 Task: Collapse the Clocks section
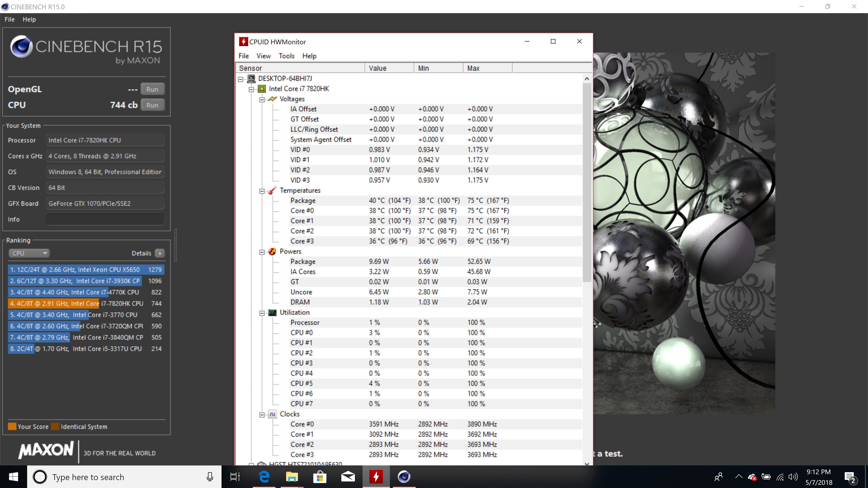[262, 415]
